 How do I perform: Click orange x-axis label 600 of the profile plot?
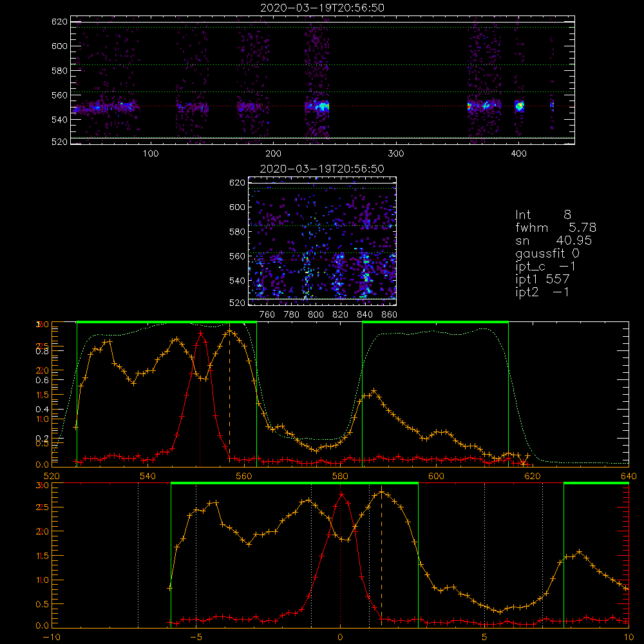(436, 477)
